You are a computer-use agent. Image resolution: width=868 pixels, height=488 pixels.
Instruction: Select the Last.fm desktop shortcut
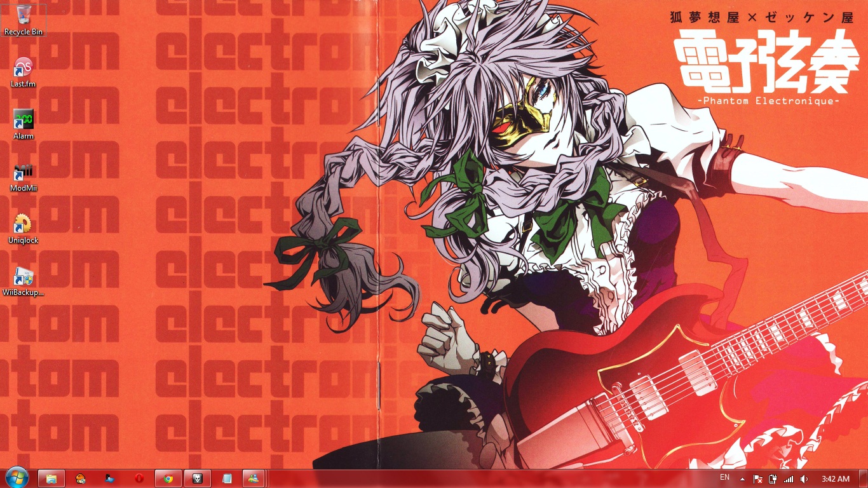tap(24, 72)
